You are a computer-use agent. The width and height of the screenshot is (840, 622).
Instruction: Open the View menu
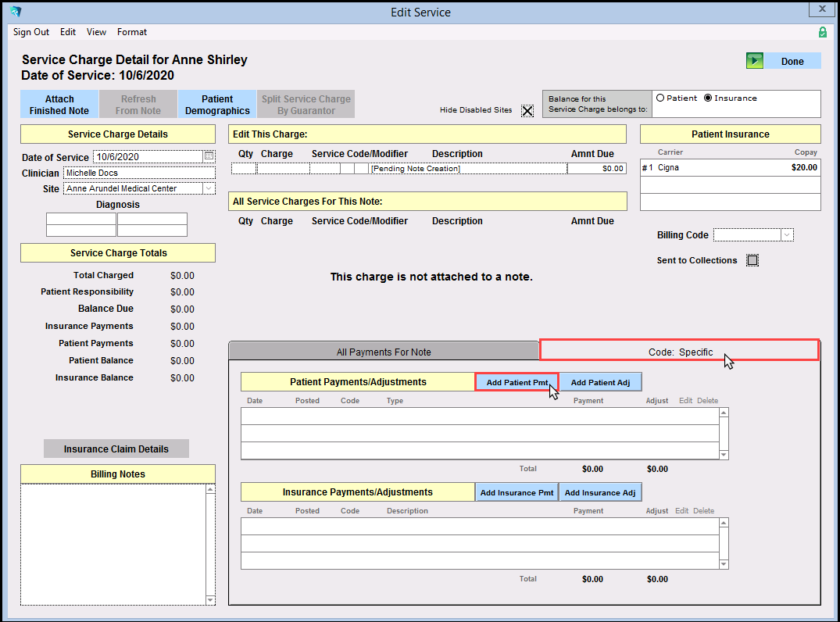[97, 32]
